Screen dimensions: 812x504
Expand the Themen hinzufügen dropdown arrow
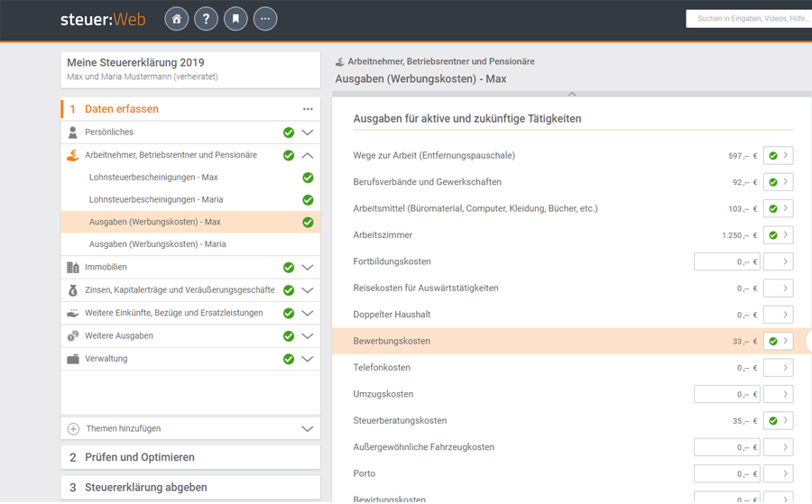(x=308, y=429)
